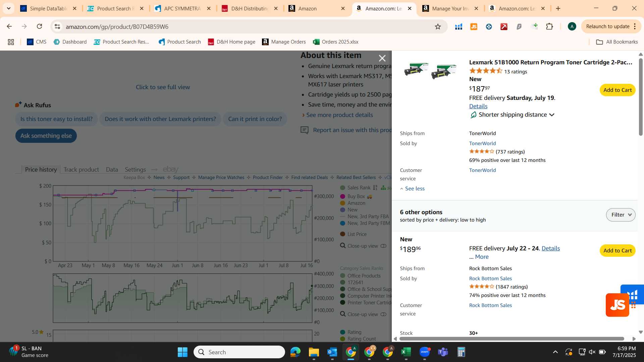Image resolution: width=644 pixels, height=362 pixels.
Task: Click report issue speech bubble icon
Action: click(305, 130)
